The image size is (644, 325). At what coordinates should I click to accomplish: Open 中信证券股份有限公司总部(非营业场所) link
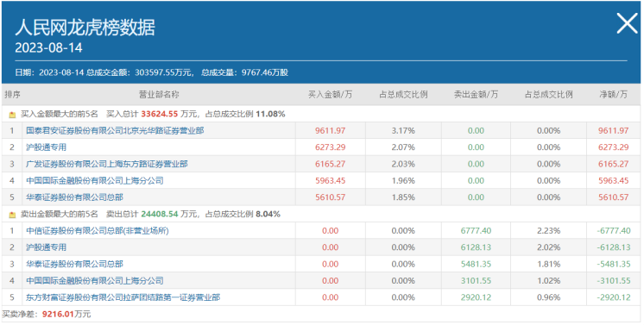coord(98,231)
